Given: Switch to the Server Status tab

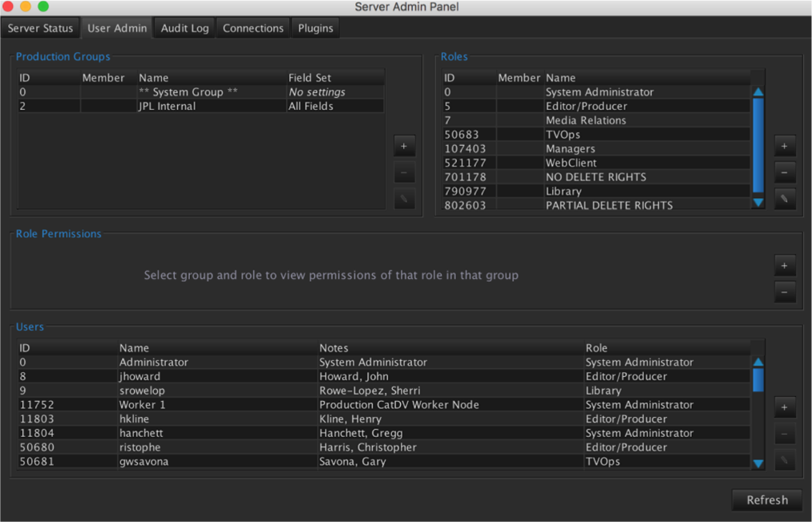Looking at the screenshot, I should coord(40,28).
